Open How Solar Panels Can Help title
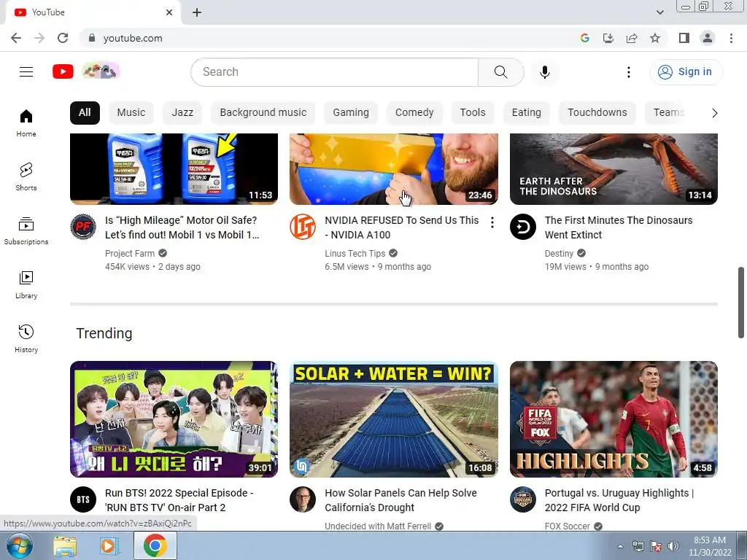This screenshot has height=560, width=747. point(400,500)
